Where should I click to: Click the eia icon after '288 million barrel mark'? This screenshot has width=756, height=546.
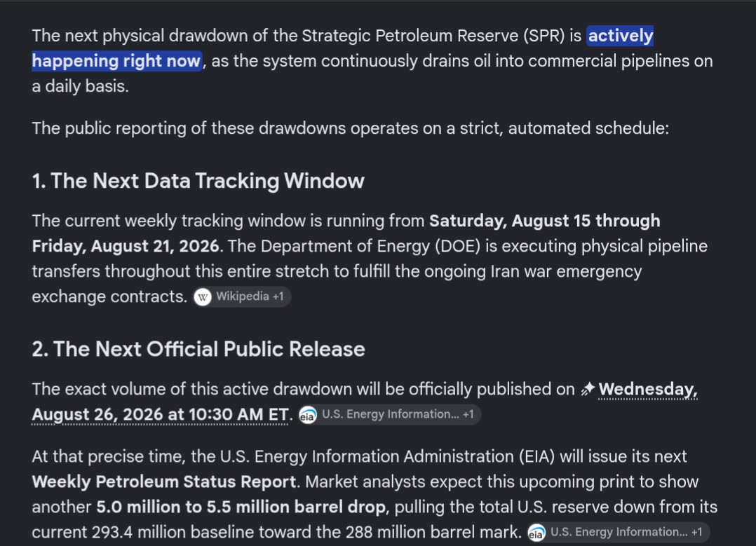536,533
